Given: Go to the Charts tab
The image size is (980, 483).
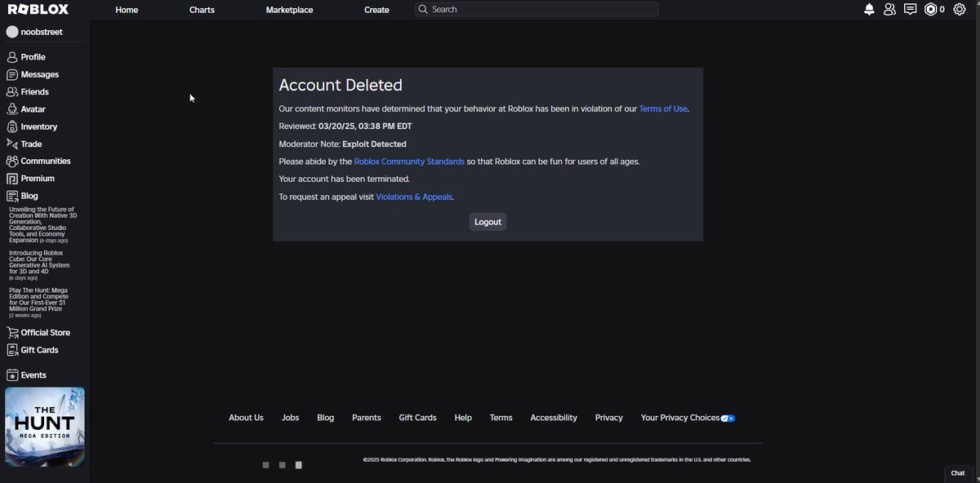Looking at the screenshot, I should point(202,10).
